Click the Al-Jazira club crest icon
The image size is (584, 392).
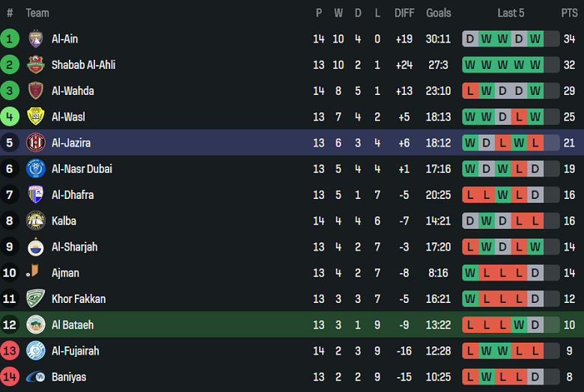[35, 143]
